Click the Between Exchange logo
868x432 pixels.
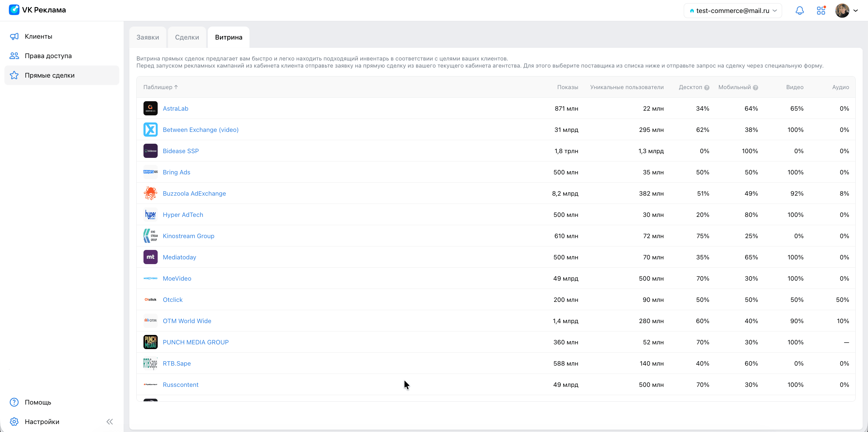click(150, 130)
